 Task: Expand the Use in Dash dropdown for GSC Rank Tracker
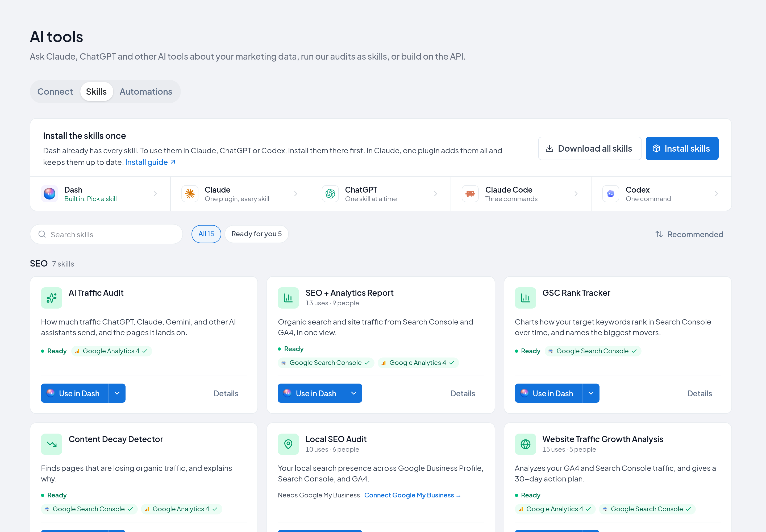point(591,393)
